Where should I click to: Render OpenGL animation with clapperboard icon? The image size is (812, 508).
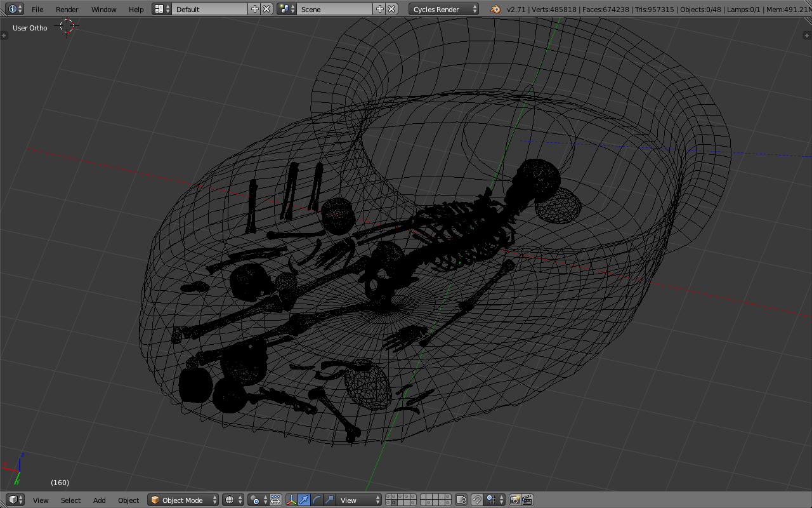527,500
